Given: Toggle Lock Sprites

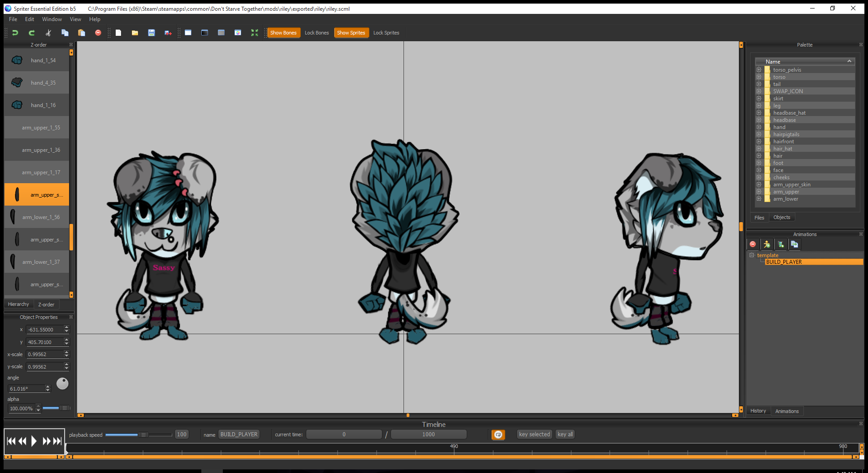Looking at the screenshot, I should click(x=386, y=33).
